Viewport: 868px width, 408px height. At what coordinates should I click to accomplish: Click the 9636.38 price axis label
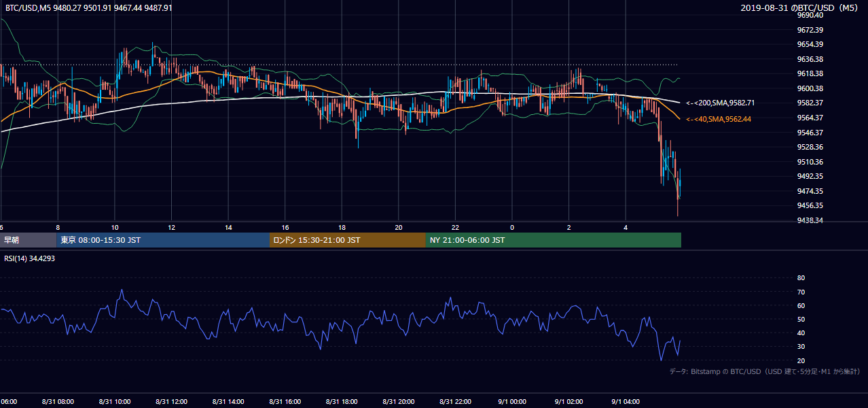[x=810, y=59]
